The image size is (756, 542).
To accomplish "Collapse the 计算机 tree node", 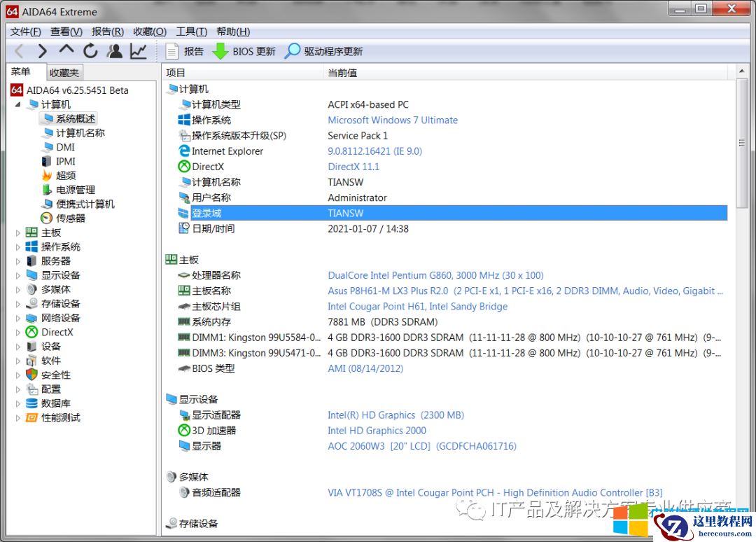I will pos(17,104).
